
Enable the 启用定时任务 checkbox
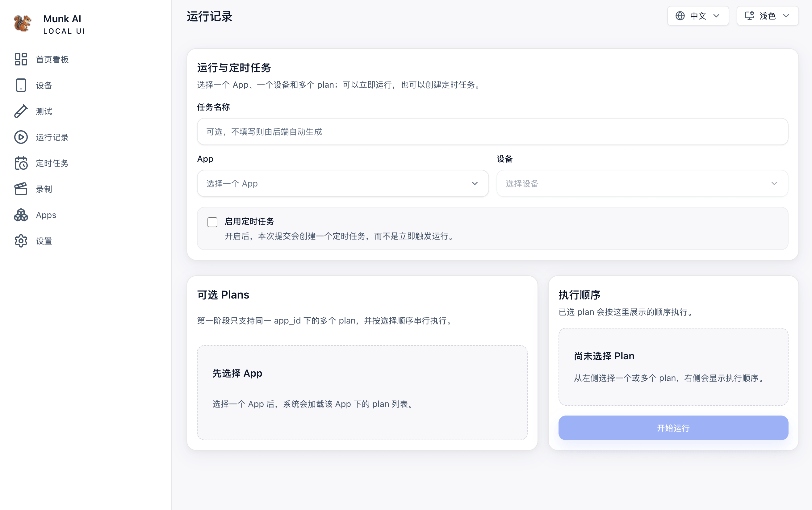[212, 222]
